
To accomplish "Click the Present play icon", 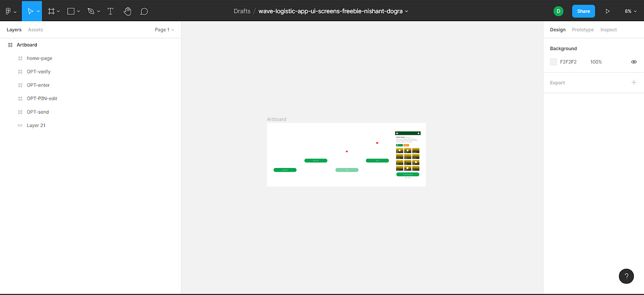I will 607,11.
